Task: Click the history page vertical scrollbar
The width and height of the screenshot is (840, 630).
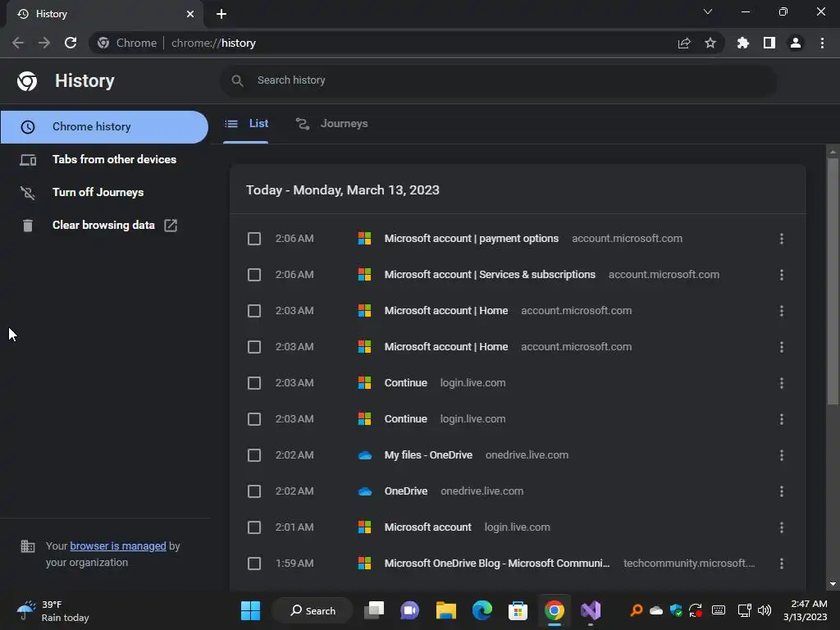Action: (x=833, y=281)
